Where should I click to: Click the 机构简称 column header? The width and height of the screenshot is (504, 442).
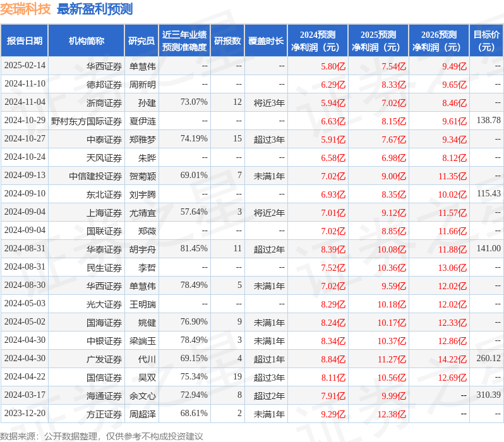tap(86, 41)
